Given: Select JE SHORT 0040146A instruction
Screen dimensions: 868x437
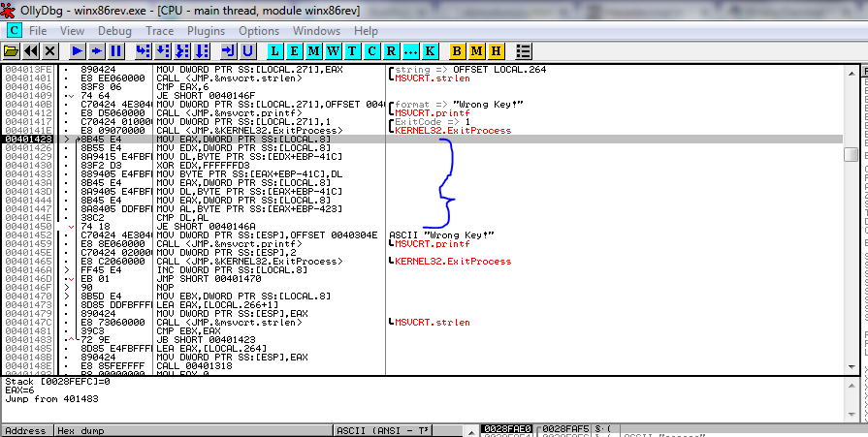Looking at the screenshot, I should (206, 226).
